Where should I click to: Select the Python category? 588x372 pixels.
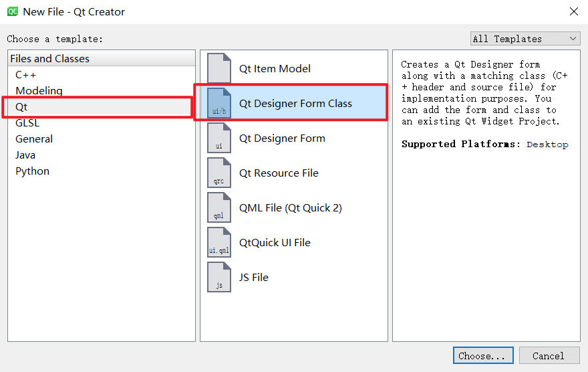tap(102, 171)
